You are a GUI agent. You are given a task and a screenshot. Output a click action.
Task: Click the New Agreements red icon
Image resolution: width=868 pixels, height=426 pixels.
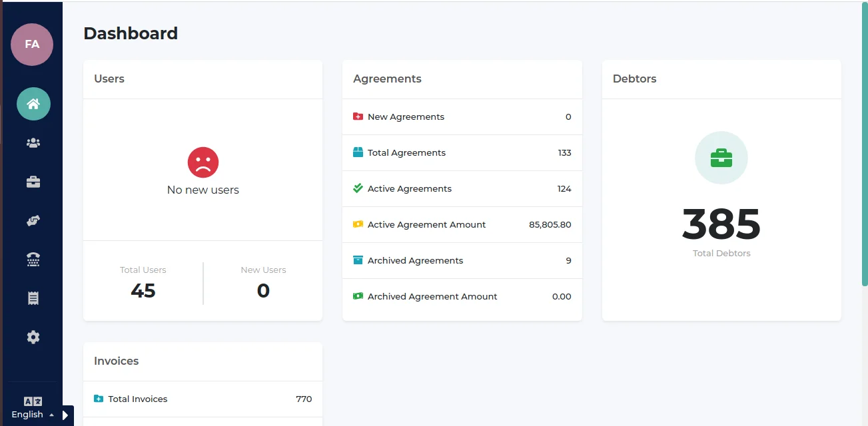pyautogui.click(x=357, y=116)
